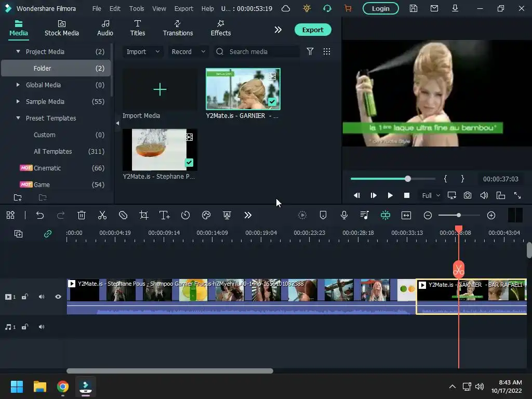Click the Green Screen easel icon
This screenshot has height=399, width=532.
227,215
